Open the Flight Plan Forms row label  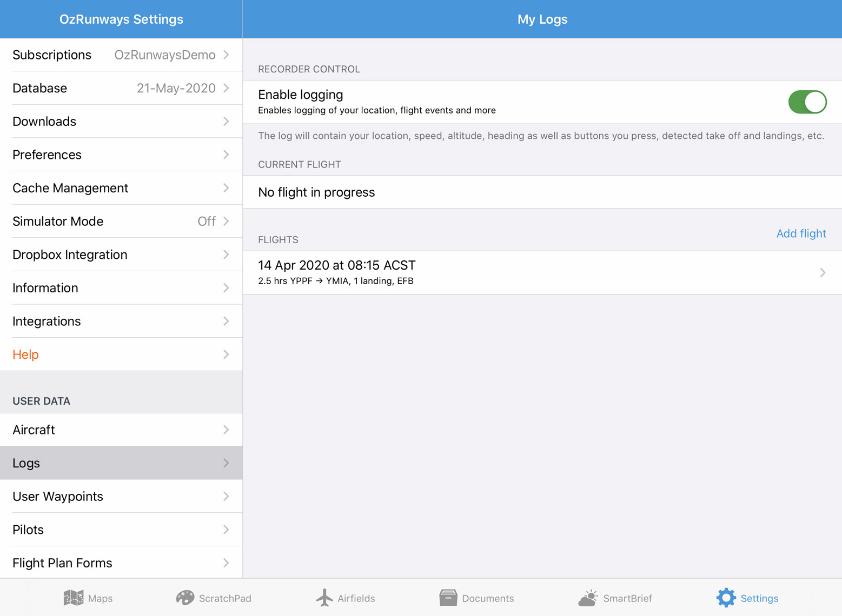click(62, 563)
